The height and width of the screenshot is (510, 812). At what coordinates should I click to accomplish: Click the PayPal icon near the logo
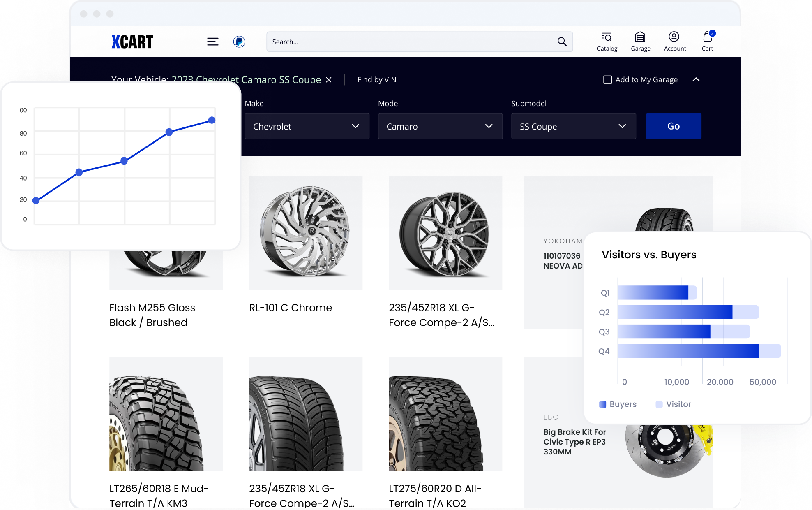coord(239,42)
